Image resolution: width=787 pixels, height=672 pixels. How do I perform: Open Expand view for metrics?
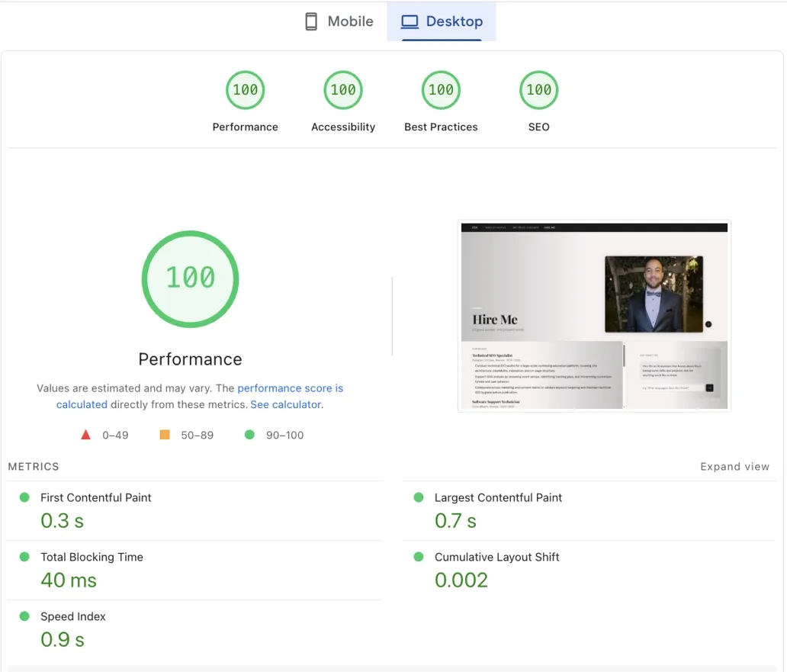pos(734,466)
